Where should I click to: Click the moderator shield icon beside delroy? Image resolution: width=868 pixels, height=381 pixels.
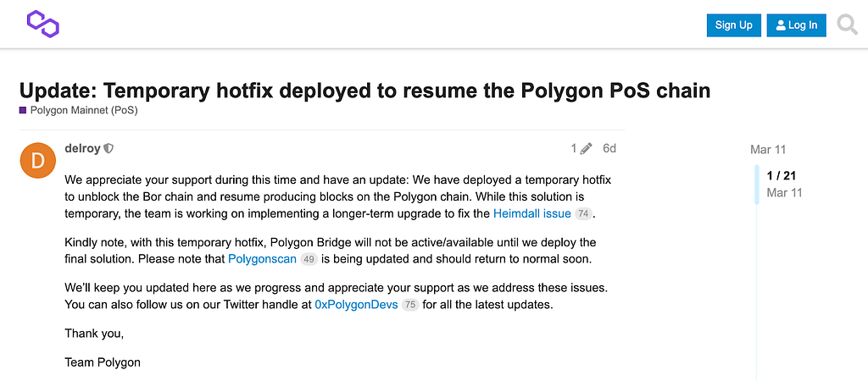[x=109, y=148]
